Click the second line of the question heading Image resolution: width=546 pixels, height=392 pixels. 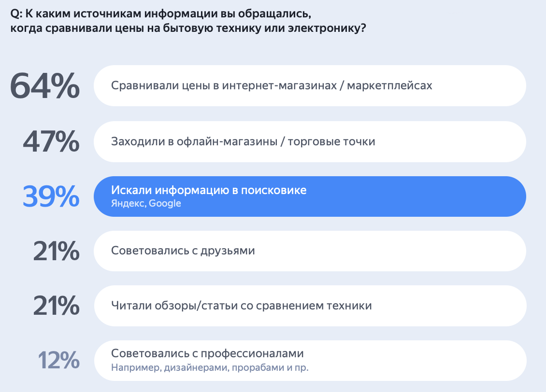(x=187, y=28)
